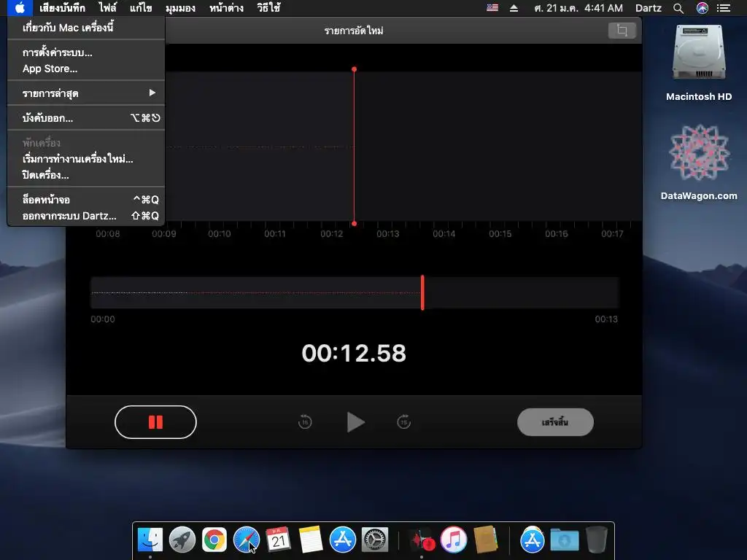The image size is (747, 560).
Task: Choose ออกจากระบบ Dartz... log out entry
Action: (x=86, y=216)
